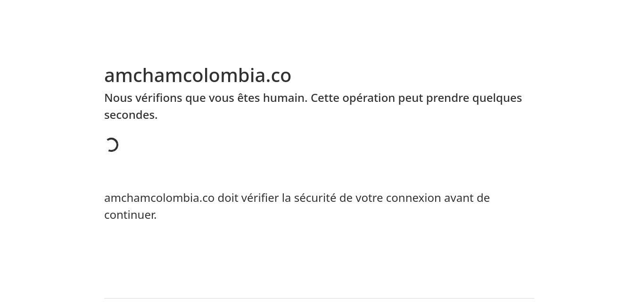Click the 'de votre connexion avant de' phrase
Viewport: 644px width, 307px height.
pyautogui.click(x=414, y=198)
